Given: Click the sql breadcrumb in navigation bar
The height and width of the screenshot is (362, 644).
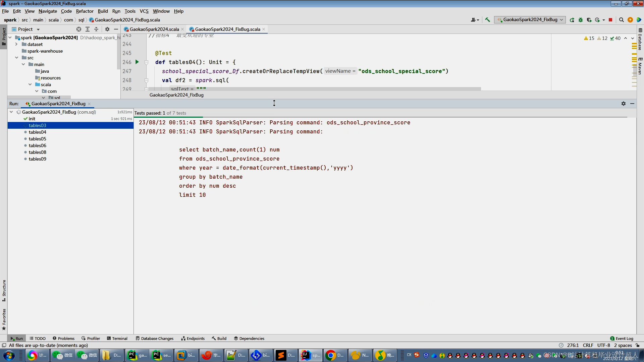Looking at the screenshot, I should (x=81, y=20).
